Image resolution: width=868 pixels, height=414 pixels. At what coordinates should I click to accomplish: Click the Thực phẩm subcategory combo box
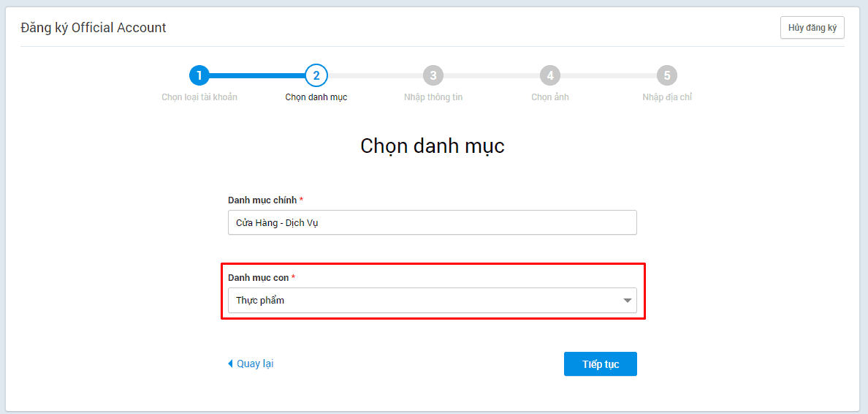[424, 301]
